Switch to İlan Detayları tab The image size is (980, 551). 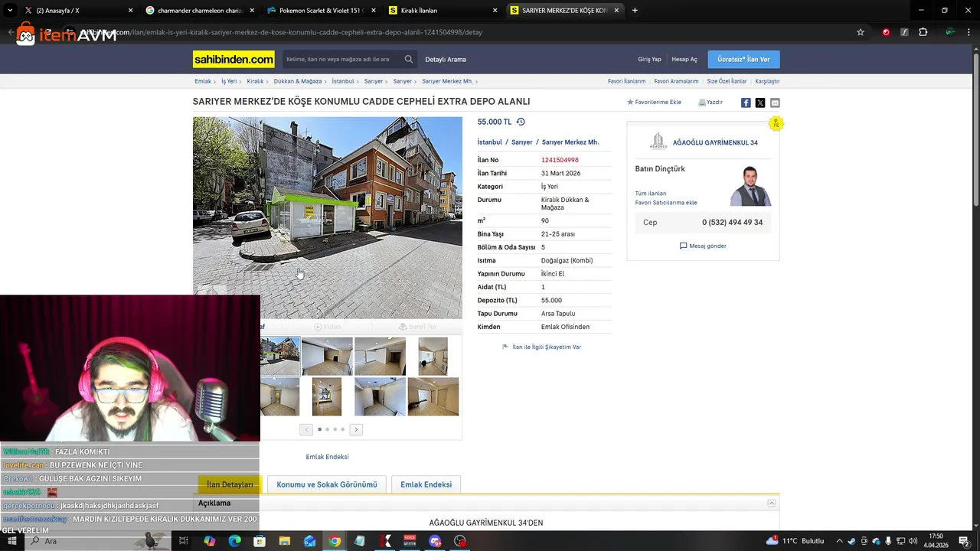coord(230,484)
